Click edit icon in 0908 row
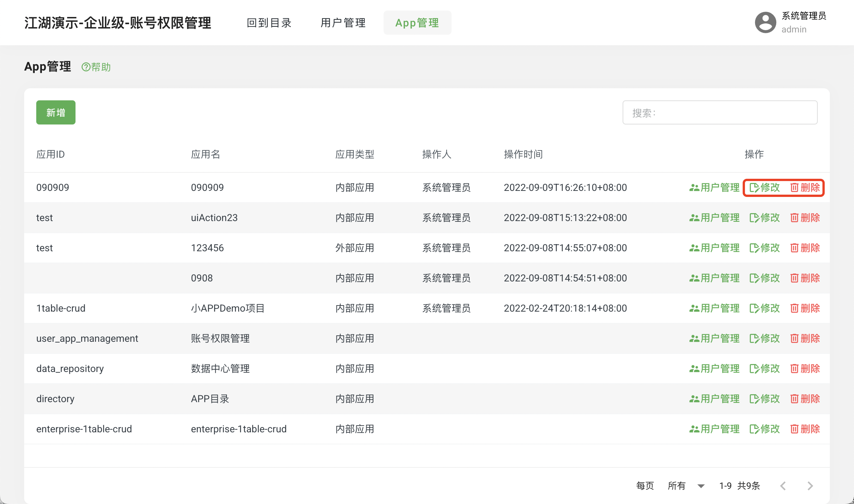This screenshot has height=504, width=854. tap(754, 278)
